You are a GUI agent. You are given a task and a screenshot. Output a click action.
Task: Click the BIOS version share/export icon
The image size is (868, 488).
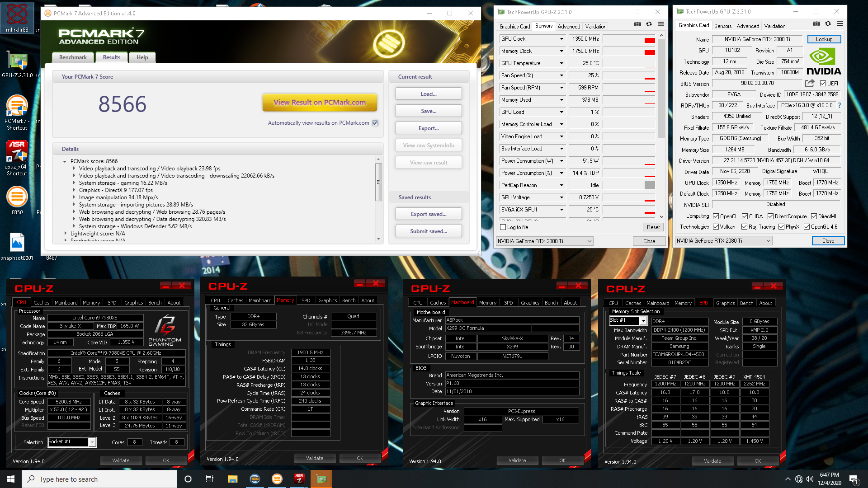[810, 83]
